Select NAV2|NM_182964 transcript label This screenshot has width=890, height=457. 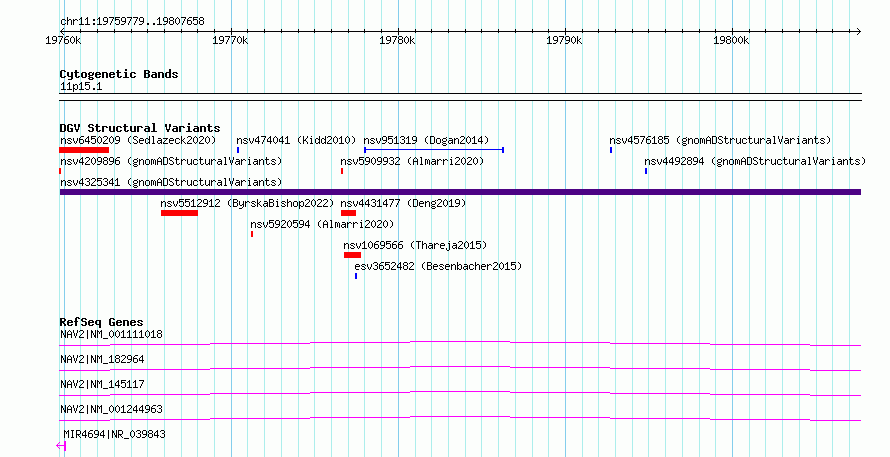click(x=102, y=359)
